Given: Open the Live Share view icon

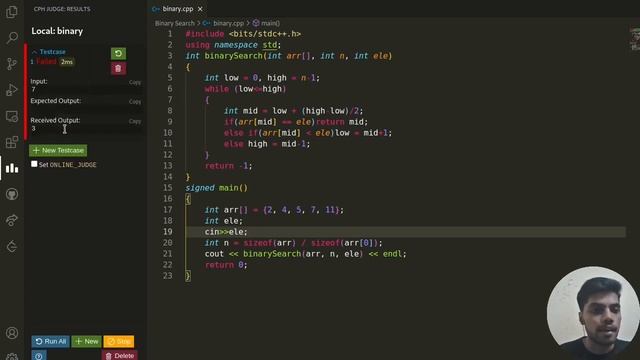Looking at the screenshot, I should [12, 220].
